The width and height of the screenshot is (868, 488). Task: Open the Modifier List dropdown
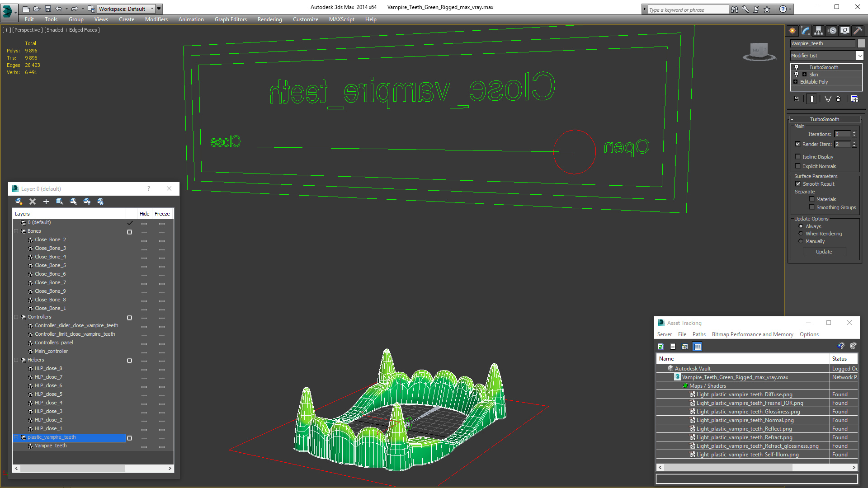859,56
